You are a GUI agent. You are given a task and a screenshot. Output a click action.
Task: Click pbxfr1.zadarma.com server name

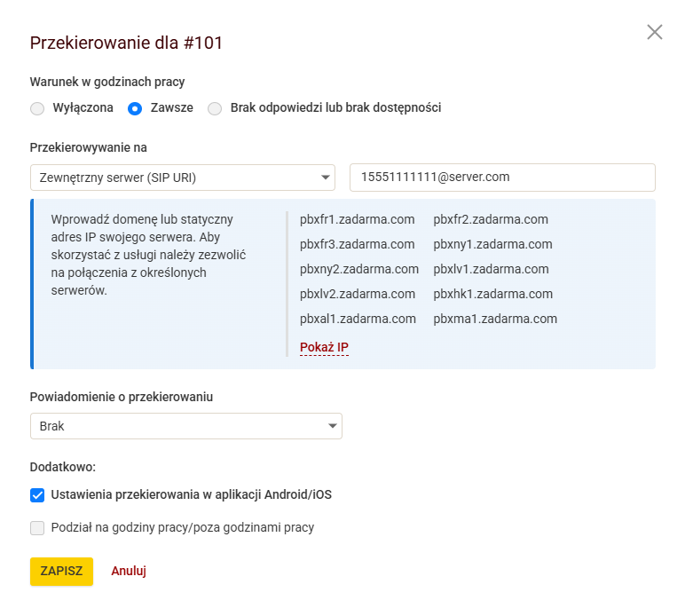[358, 219]
